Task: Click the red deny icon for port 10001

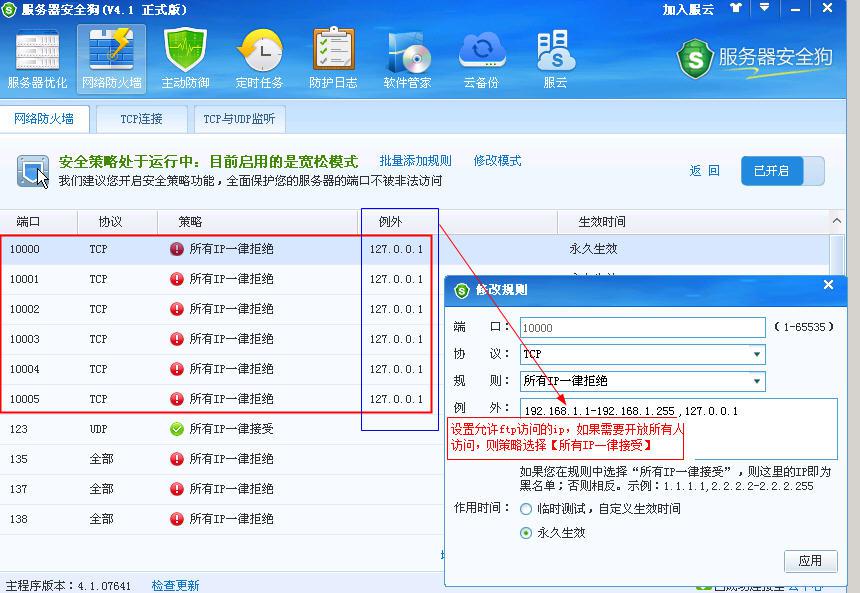Action: tap(177, 279)
